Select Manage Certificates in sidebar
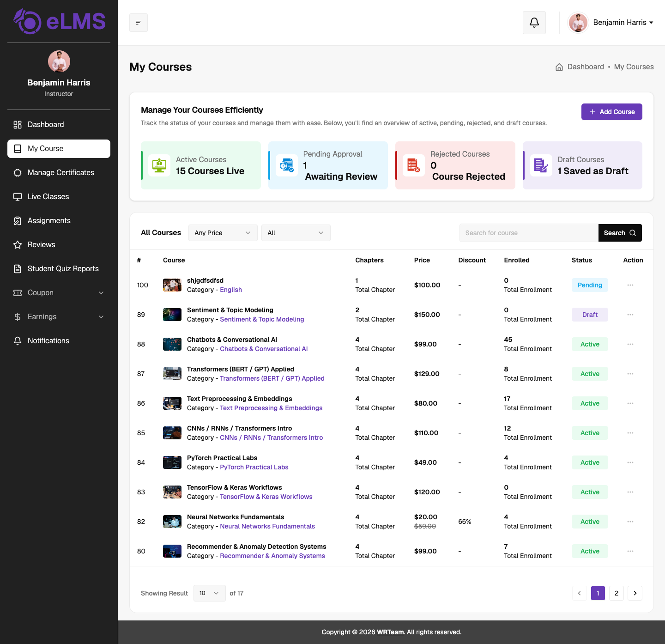This screenshot has height=644, width=665. [x=59, y=173]
